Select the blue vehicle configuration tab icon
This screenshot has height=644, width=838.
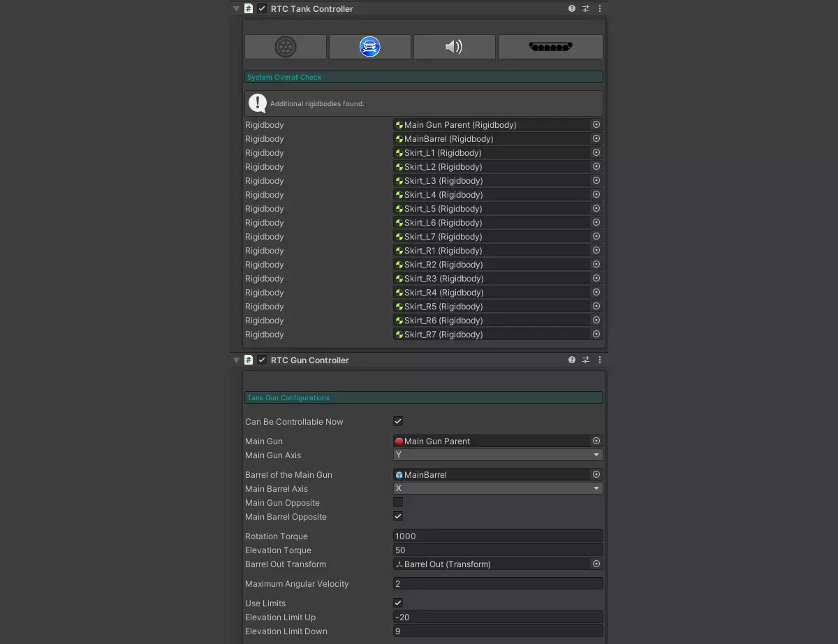click(370, 47)
